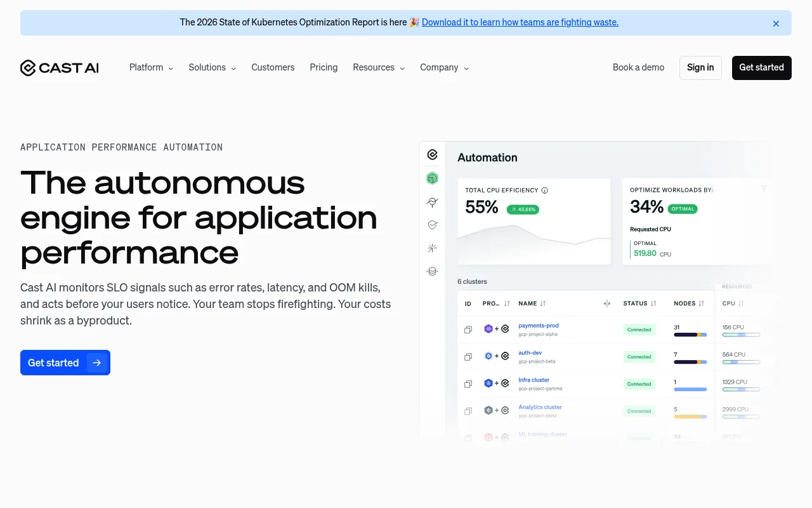Open the Company dropdown menu

[444, 67]
